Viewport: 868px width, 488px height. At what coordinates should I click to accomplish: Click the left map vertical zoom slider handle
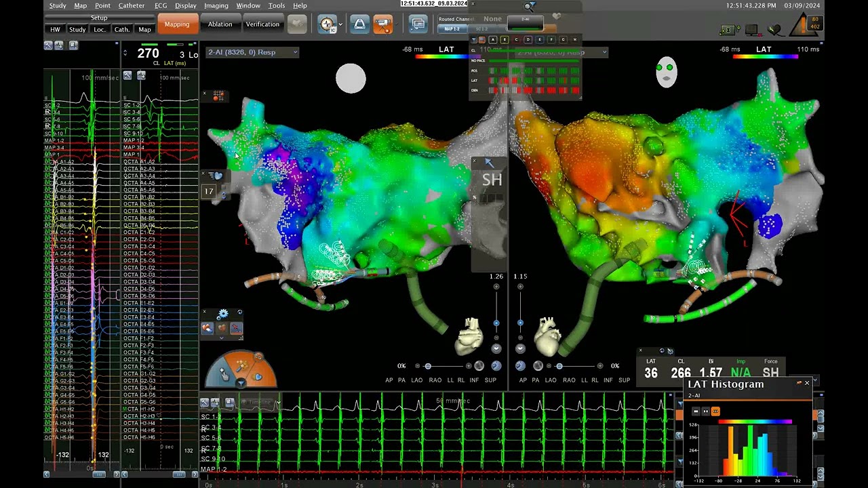pyautogui.click(x=496, y=323)
